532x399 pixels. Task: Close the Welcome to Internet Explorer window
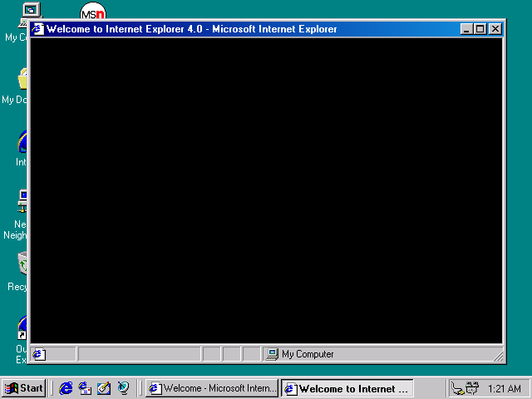pos(495,29)
